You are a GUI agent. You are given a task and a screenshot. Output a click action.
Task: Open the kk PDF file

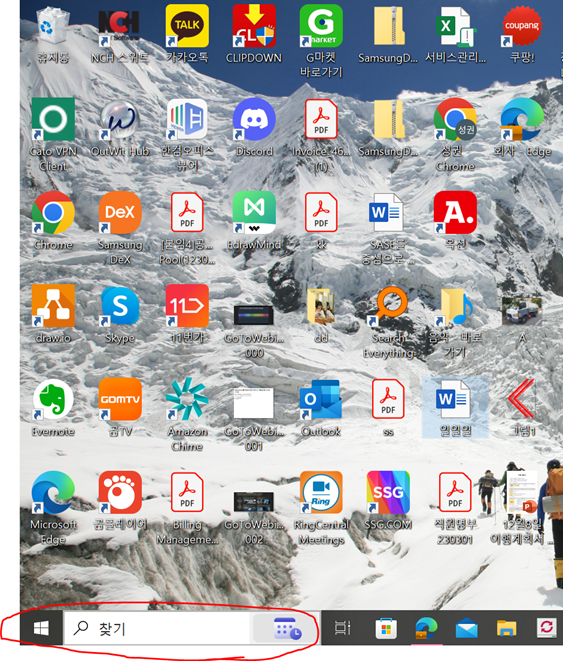coord(321,212)
